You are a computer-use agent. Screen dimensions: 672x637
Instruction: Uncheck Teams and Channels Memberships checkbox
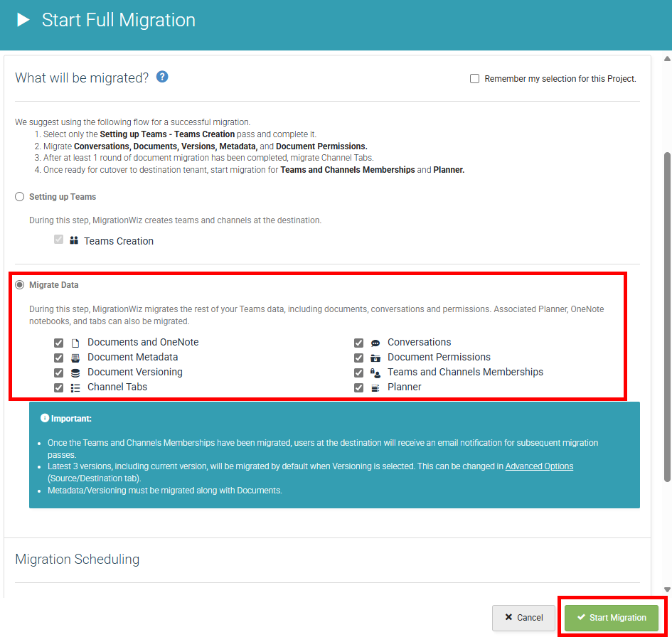pyautogui.click(x=358, y=373)
